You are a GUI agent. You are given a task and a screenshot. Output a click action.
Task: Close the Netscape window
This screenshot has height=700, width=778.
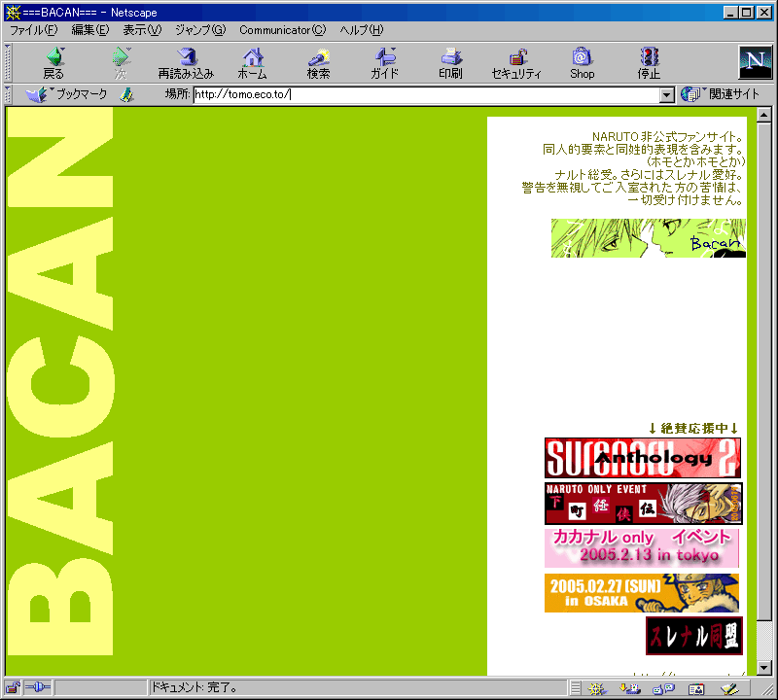[x=764, y=13]
